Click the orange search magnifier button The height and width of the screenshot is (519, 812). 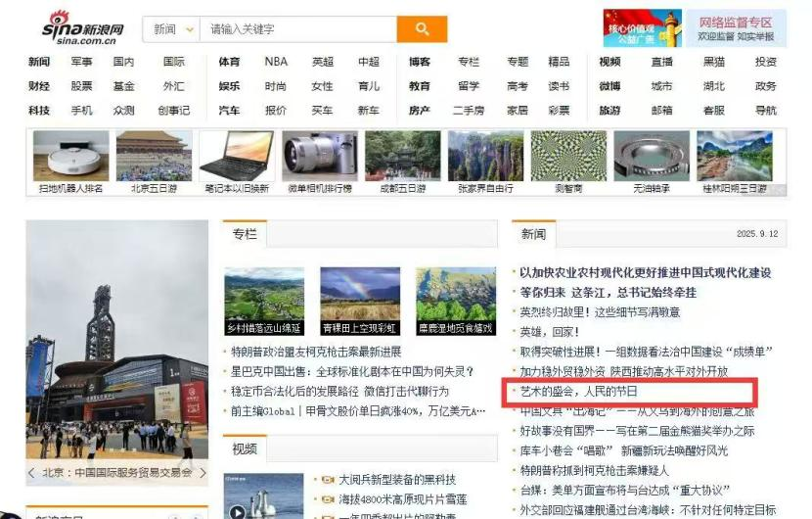coord(422,29)
